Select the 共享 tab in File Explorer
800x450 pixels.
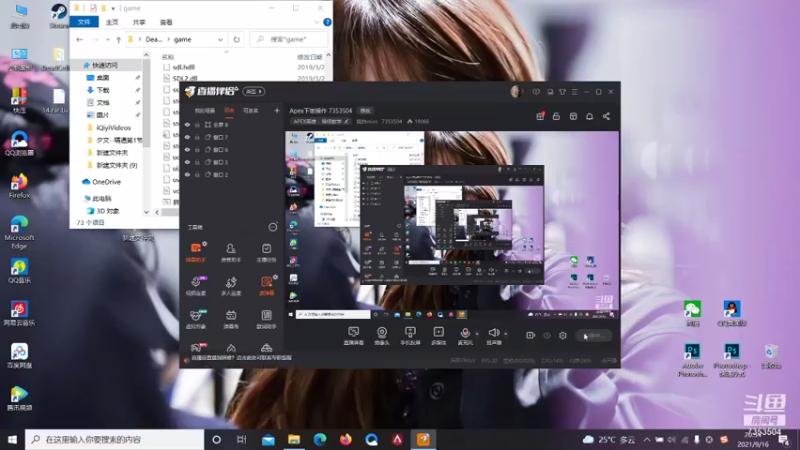(x=139, y=22)
